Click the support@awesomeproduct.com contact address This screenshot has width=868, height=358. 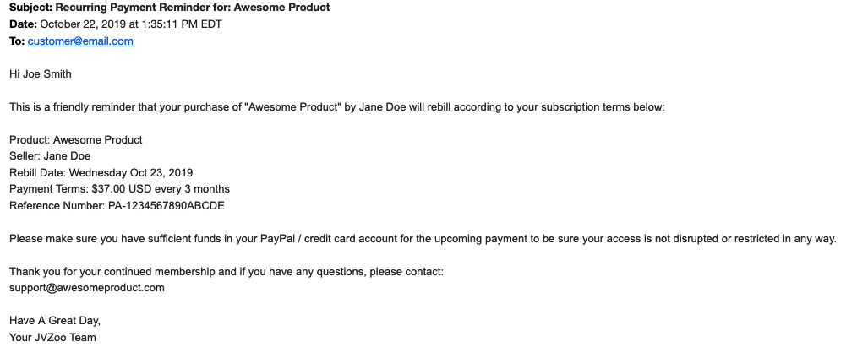point(87,288)
